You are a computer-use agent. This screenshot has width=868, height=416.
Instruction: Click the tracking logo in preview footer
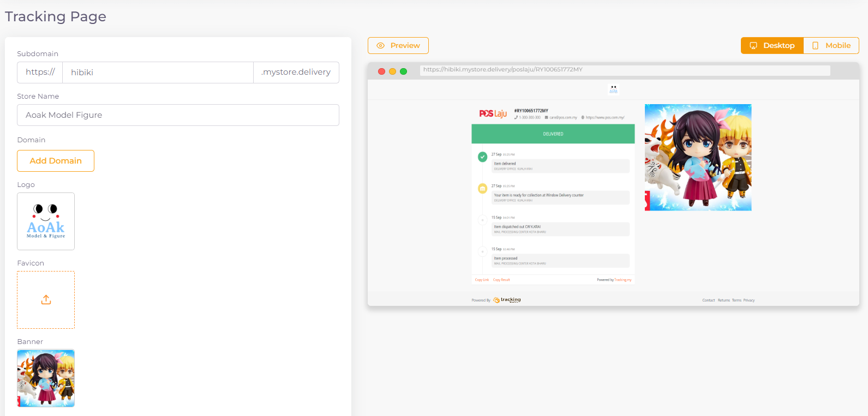point(507,300)
